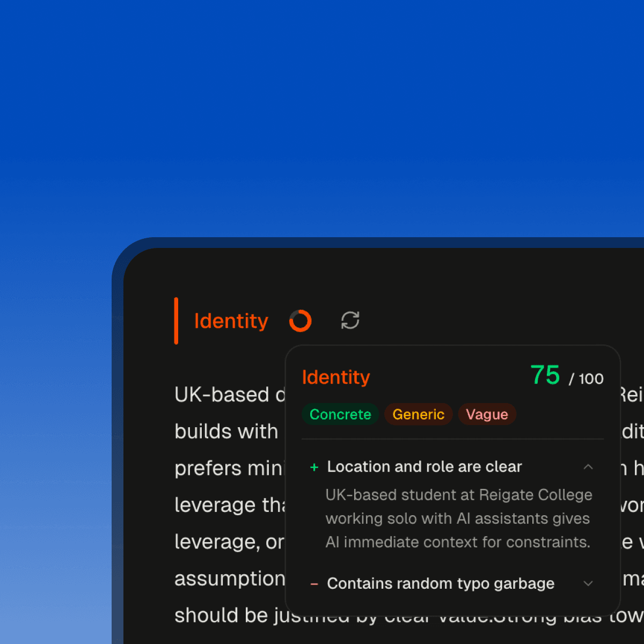Click the 'AI immediate context for constraints.' line
The image size is (644, 644).
(x=458, y=542)
